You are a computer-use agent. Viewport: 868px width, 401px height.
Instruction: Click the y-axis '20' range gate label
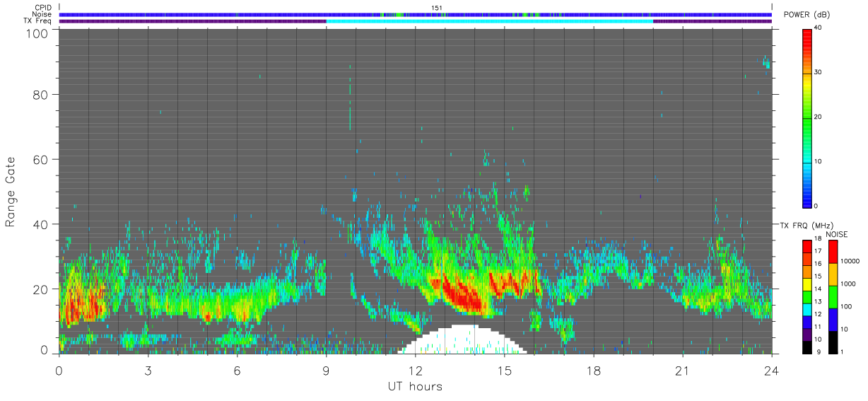click(40, 289)
